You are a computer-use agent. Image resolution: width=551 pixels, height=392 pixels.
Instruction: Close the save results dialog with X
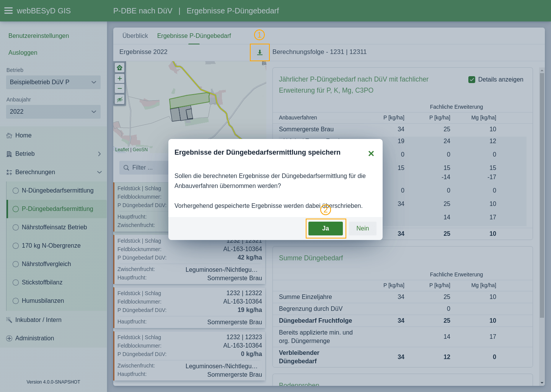click(371, 154)
